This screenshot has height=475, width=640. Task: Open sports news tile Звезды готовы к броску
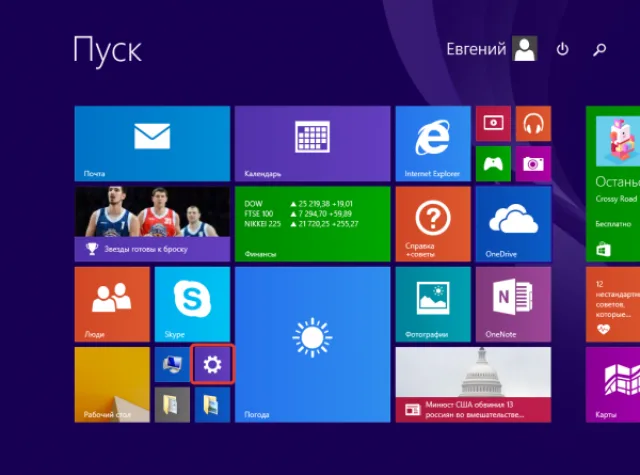152,224
